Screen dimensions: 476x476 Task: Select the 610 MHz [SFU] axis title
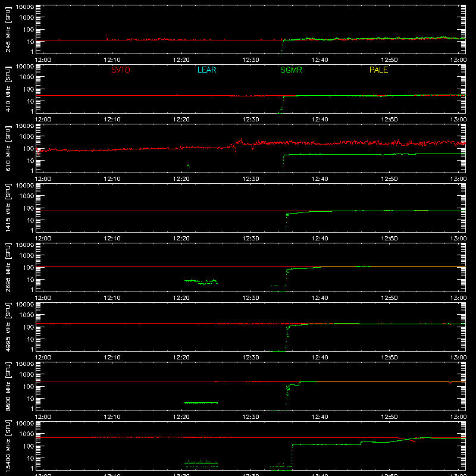[x=8, y=148]
